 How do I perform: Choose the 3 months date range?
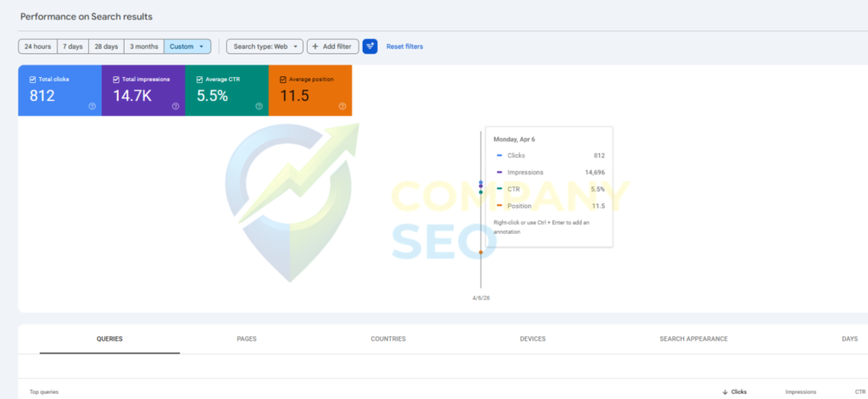coord(144,47)
